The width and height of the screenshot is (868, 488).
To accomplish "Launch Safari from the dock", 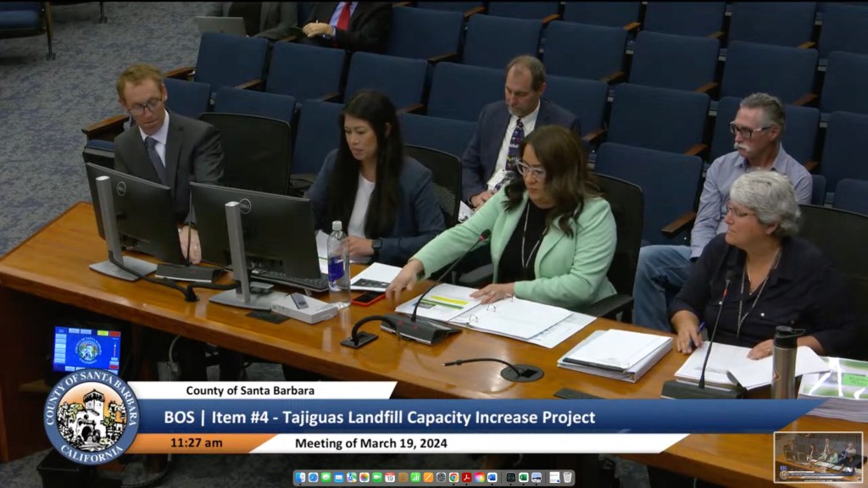I will (313, 478).
